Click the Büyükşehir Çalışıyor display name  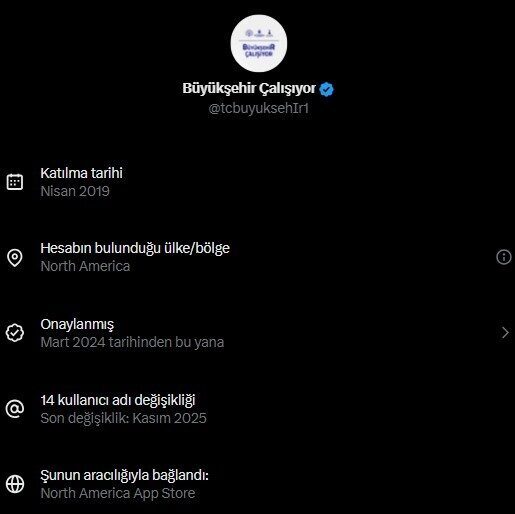pyautogui.click(x=249, y=88)
